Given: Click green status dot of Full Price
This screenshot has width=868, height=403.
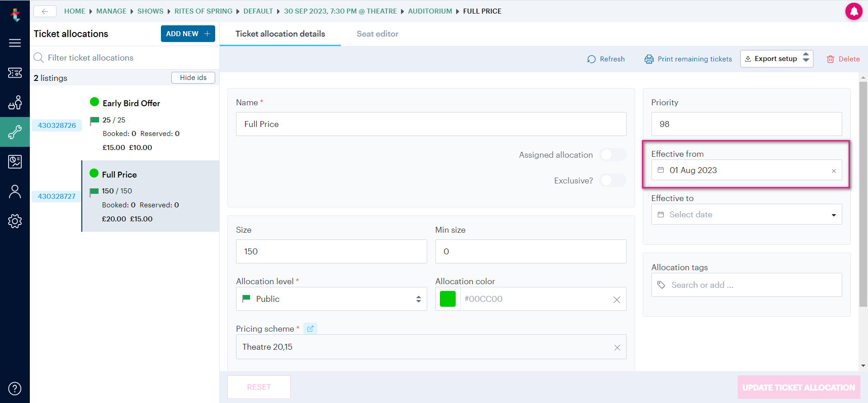Looking at the screenshot, I should 94,173.
